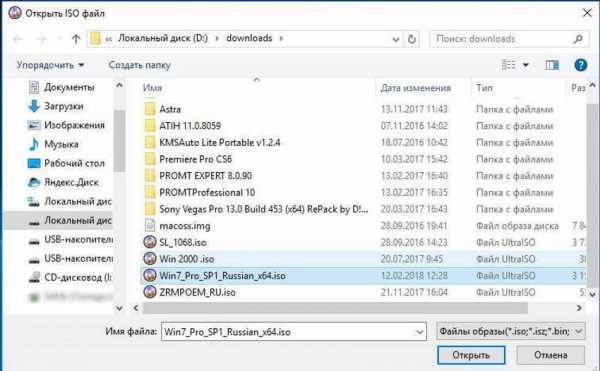The image size is (600, 371).
Task: Open Документы in the sidebar
Action: tap(69, 87)
